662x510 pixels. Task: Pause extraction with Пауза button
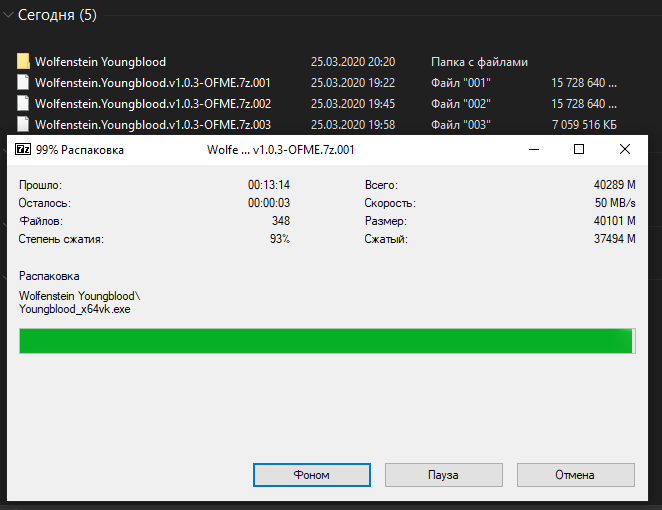[443, 475]
